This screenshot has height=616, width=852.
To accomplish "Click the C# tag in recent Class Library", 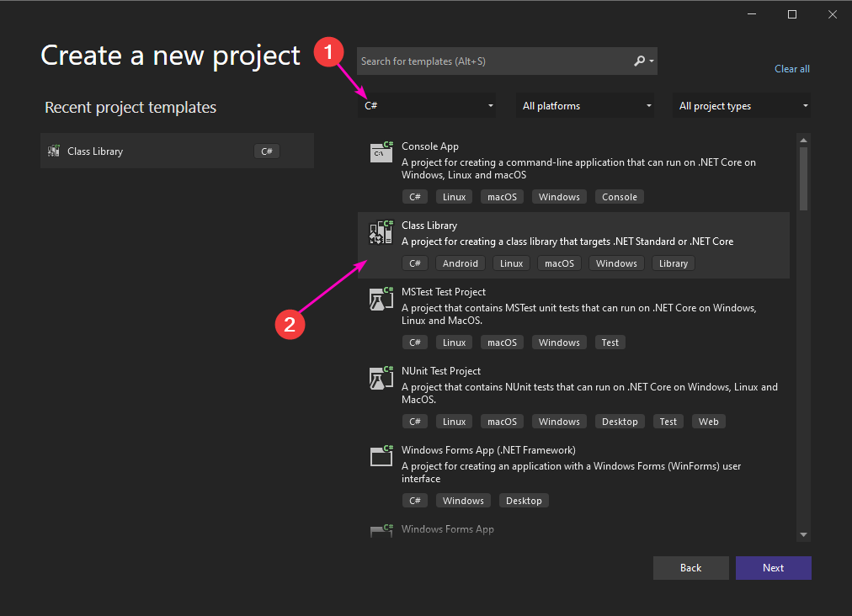I will pyautogui.click(x=267, y=151).
